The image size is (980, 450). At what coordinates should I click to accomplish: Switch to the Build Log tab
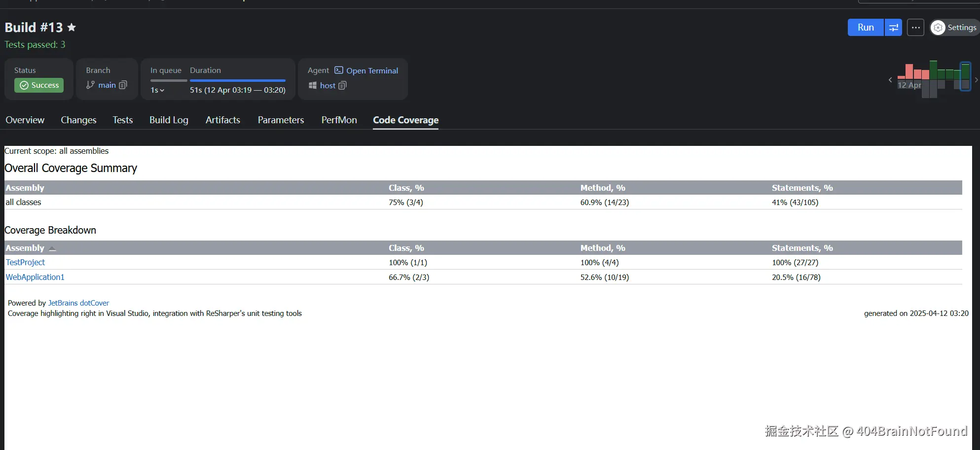coord(169,120)
